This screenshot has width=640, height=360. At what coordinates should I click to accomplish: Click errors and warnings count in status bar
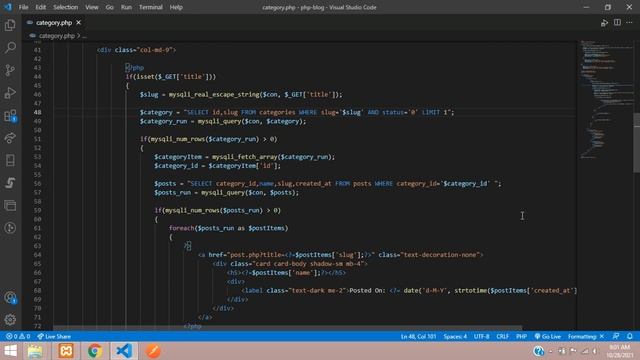[x=18, y=336]
